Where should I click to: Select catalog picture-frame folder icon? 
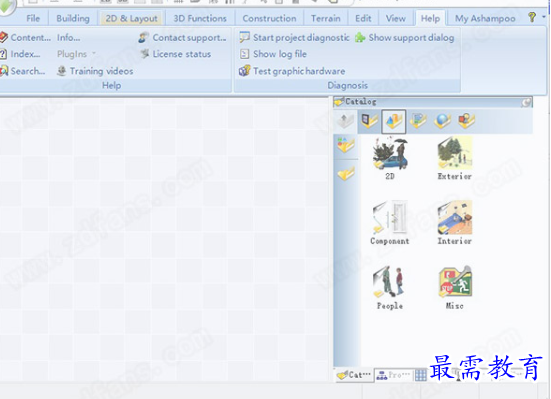pos(369,121)
